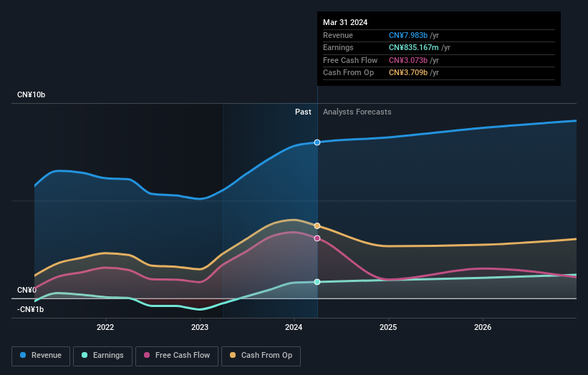Image resolution: width=588 pixels, height=375 pixels.
Task: Click the Past section label
Action: (303, 112)
